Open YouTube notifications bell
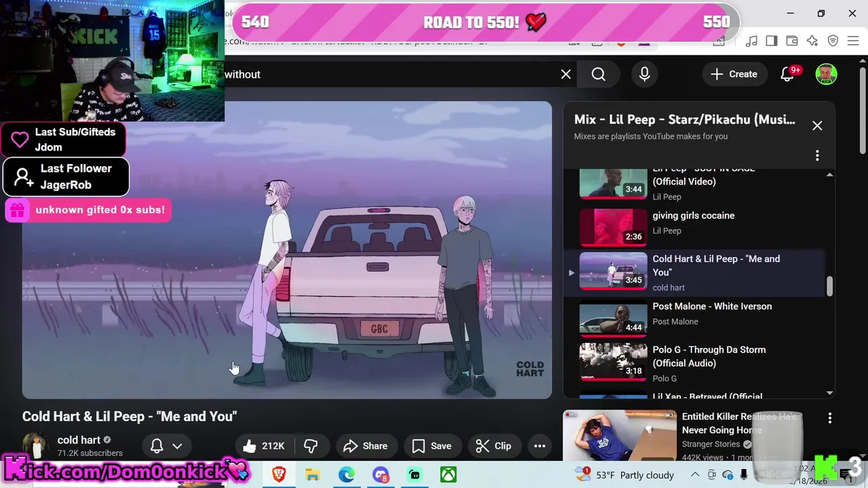 pyautogui.click(x=787, y=75)
